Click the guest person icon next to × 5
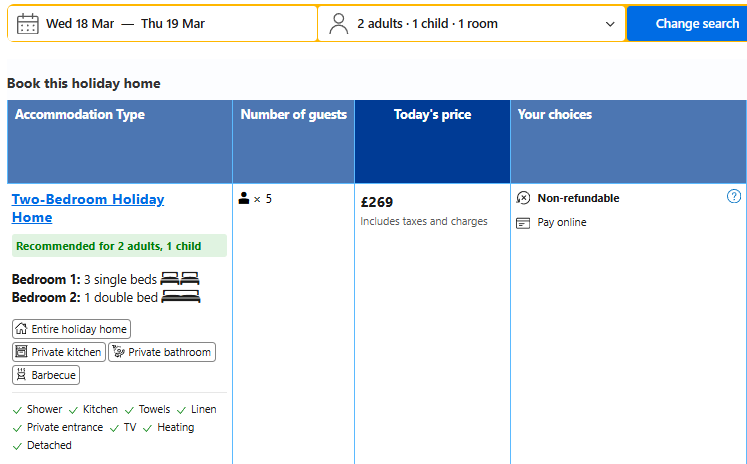 [244, 198]
